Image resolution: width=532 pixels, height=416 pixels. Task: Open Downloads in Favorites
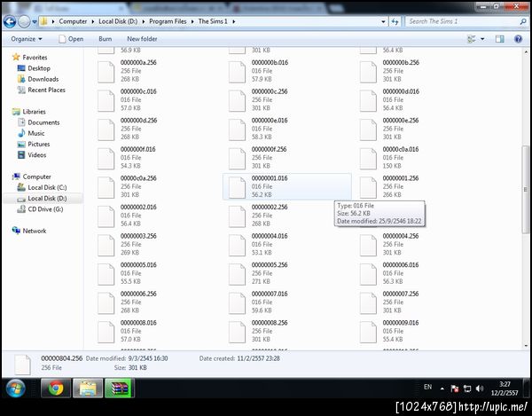(x=38, y=79)
